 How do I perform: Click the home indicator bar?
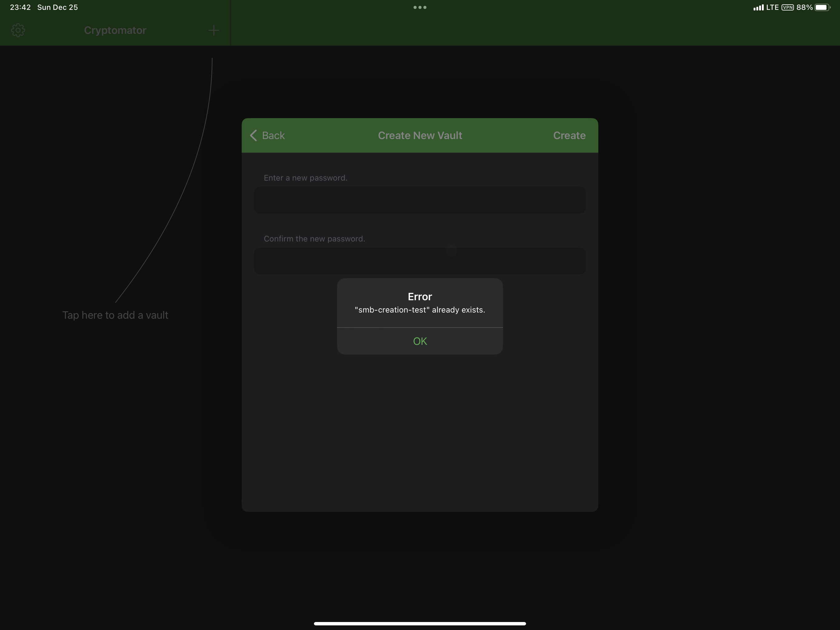pos(420,623)
